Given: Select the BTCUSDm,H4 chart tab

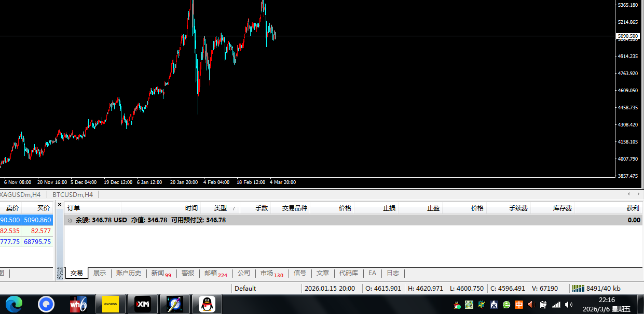Looking at the screenshot, I should 72,195.
